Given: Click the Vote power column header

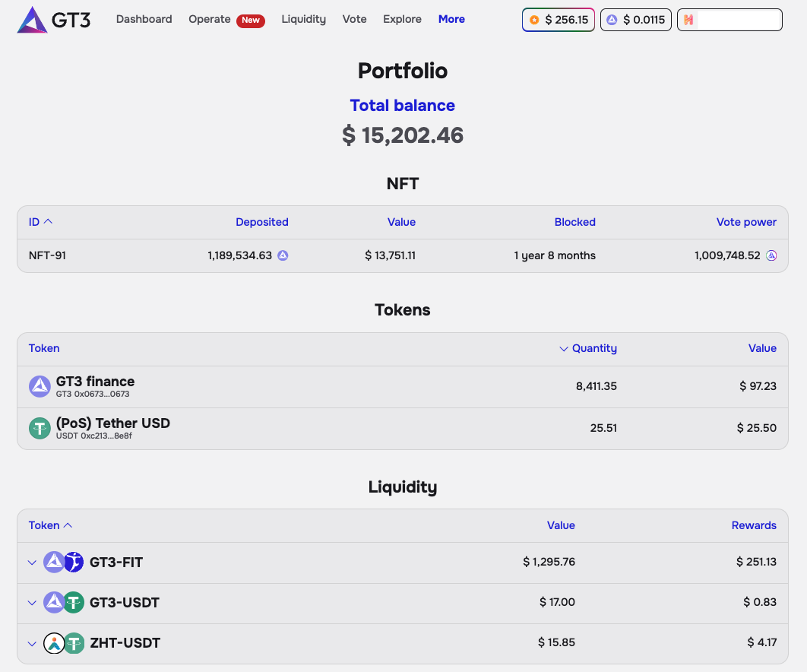Looking at the screenshot, I should tap(746, 222).
